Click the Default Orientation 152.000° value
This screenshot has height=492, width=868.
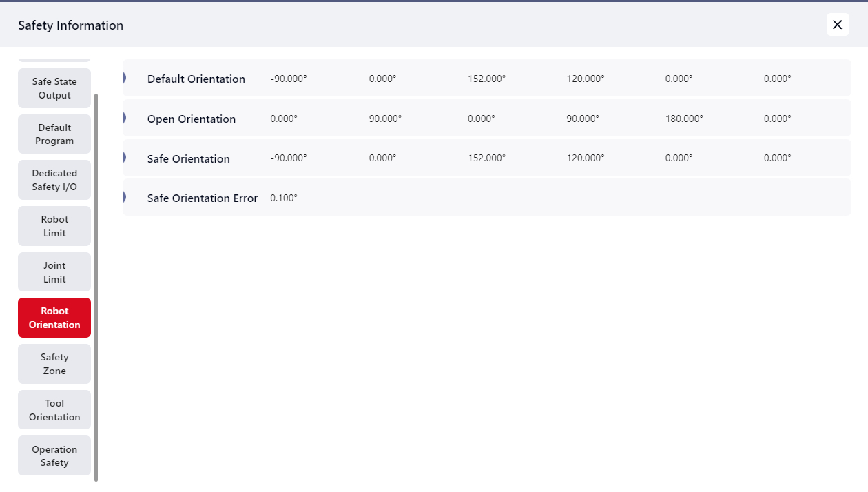click(x=486, y=79)
